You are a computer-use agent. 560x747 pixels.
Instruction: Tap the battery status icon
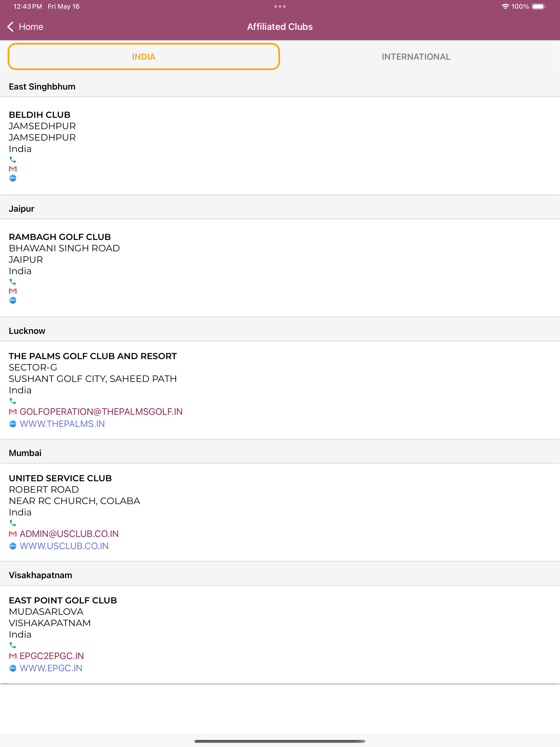point(539,7)
